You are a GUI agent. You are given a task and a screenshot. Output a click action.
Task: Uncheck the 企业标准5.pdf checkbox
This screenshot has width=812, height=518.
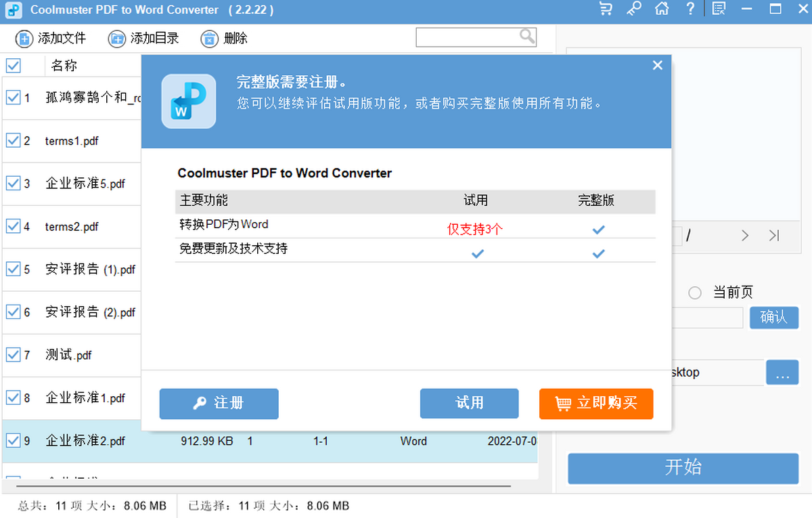(x=13, y=183)
